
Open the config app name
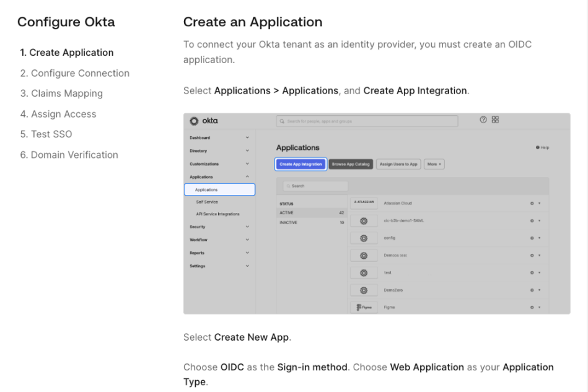click(390, 238)
